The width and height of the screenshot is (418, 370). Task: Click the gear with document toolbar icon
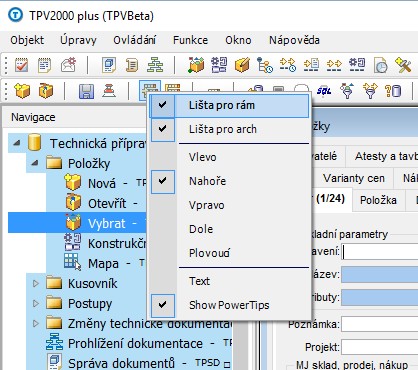point(357,65)
